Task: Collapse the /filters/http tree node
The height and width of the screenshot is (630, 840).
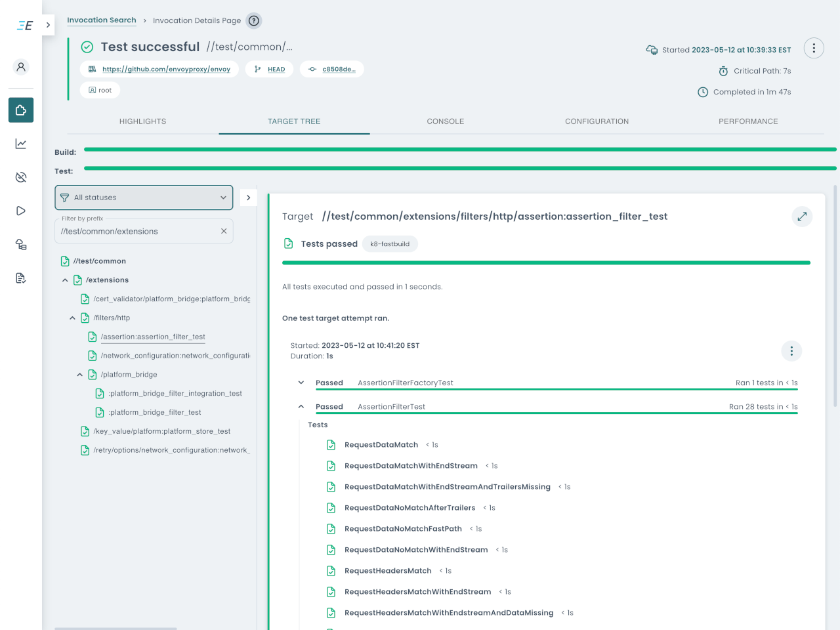Action: click(72, 318)
